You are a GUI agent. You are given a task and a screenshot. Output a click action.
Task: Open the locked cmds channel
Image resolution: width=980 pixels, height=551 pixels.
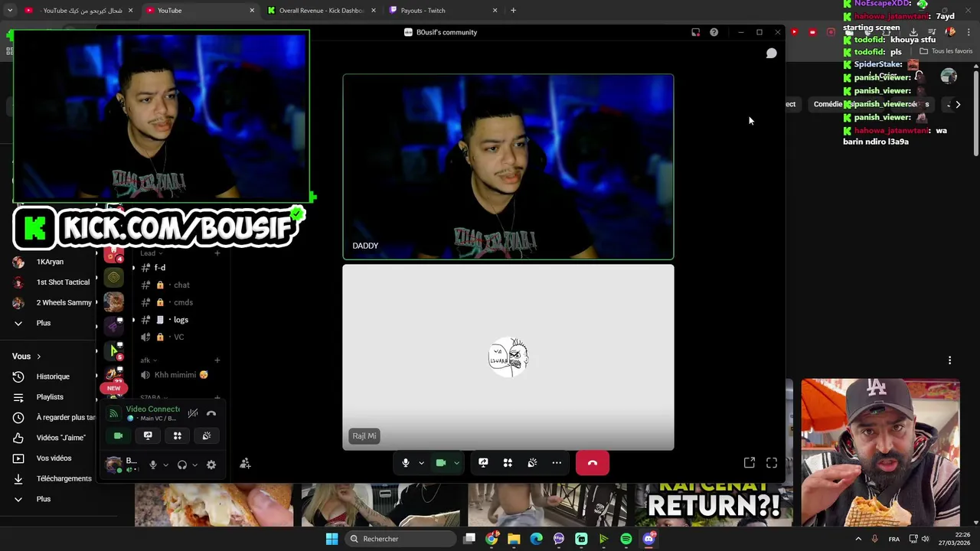point(180,302)
